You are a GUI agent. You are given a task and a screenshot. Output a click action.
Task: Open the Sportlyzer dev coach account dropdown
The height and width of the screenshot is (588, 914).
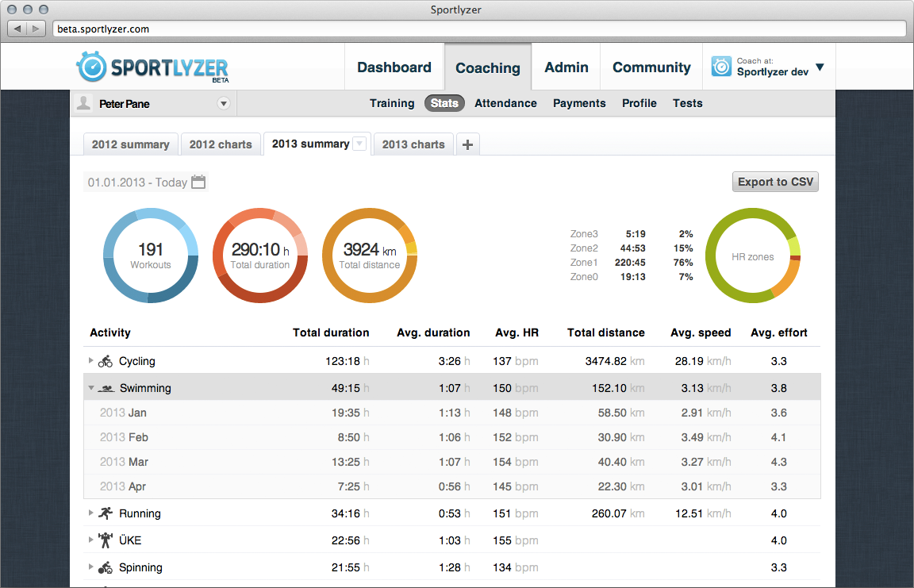tap(820, 67)
